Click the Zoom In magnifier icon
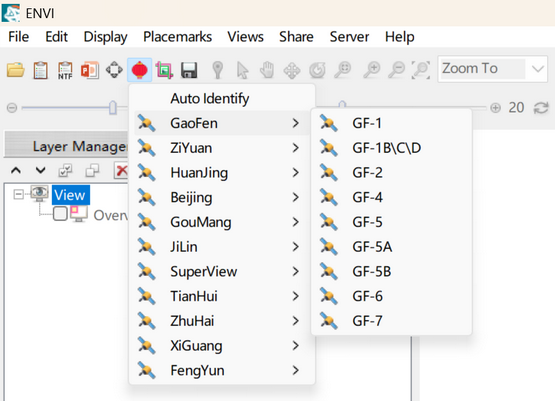The width and height of the screenshot is (555, 401). [x=372, y=70]
